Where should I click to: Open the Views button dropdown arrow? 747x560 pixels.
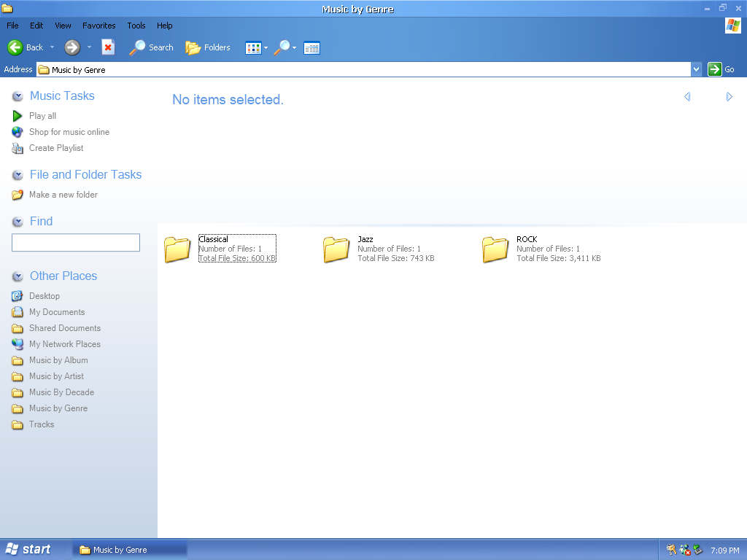coord(266,48)
